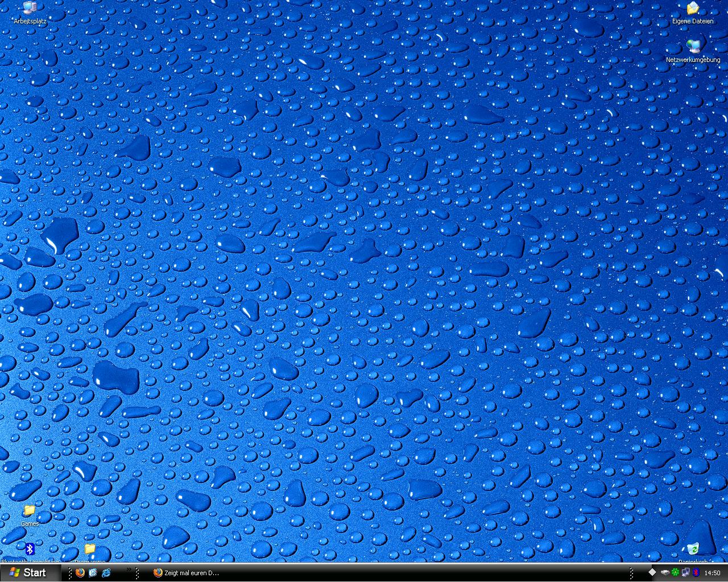The width and height of the screenshot is (728, 582).
Task: Click the Start button
Action: (30, 572)
